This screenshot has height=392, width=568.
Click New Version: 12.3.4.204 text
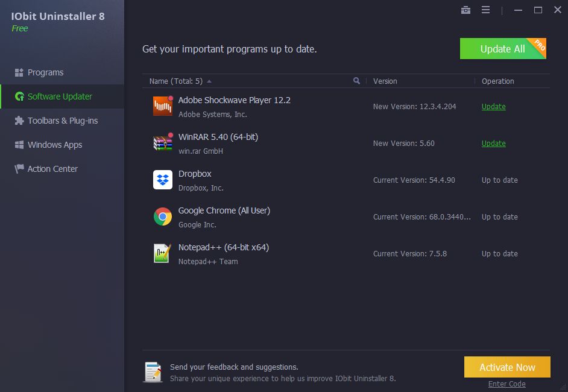(x=414, y=107)
